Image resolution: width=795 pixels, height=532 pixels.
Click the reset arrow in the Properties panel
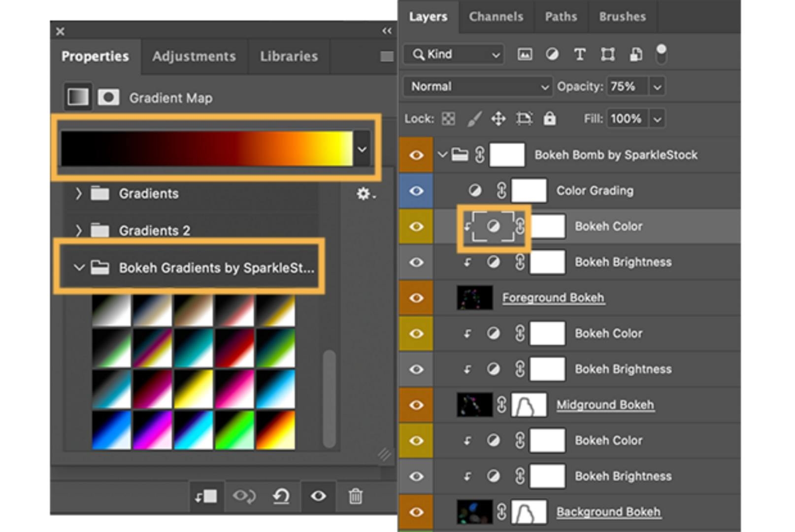[x=281, y=497]
